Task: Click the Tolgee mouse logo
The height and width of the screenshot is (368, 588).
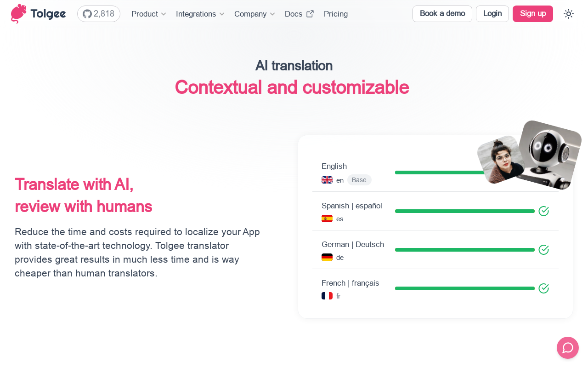Action: pyautogui.click(x=19, y=14)
